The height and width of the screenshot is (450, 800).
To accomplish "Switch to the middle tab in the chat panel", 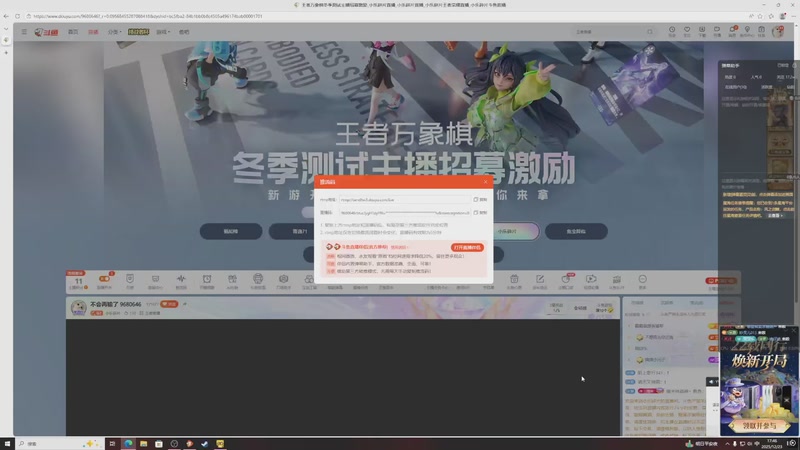I will 667,303.
